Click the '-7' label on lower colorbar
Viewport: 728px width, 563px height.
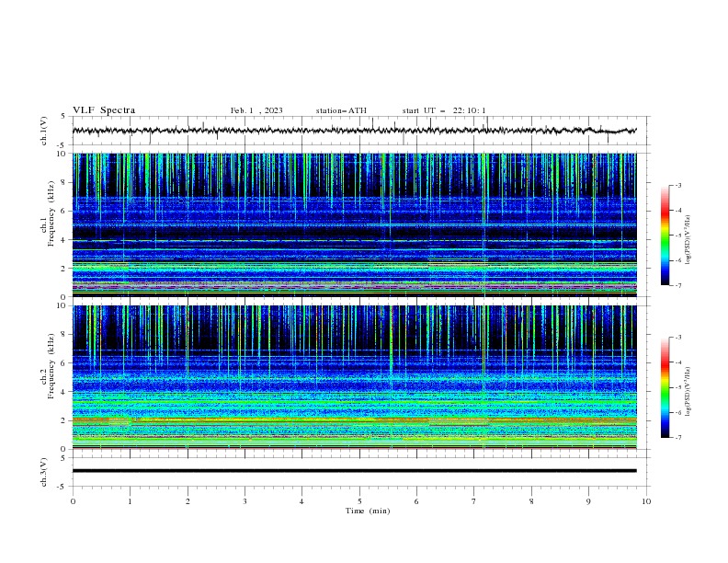click(x=677, y=437)
